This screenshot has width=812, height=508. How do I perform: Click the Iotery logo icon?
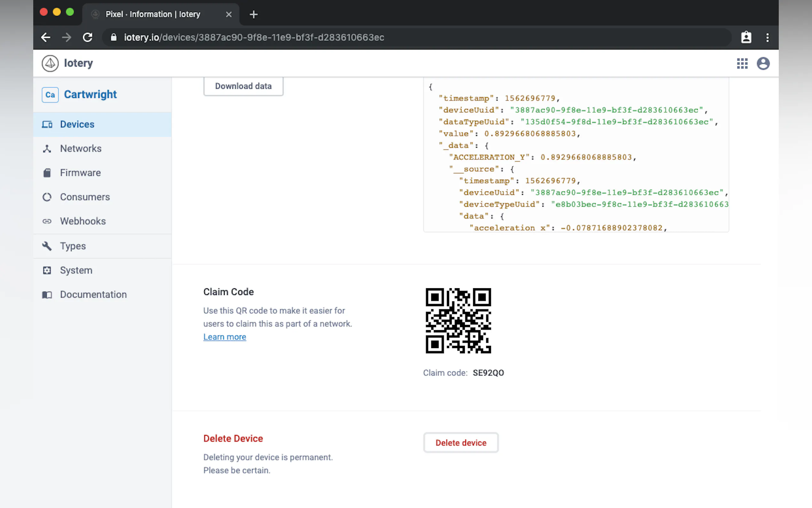[x=50, y=63]
